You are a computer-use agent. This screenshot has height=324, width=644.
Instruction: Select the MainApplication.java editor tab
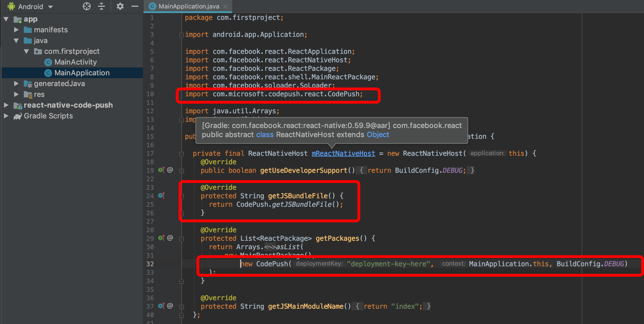click(x=188, y=6)
